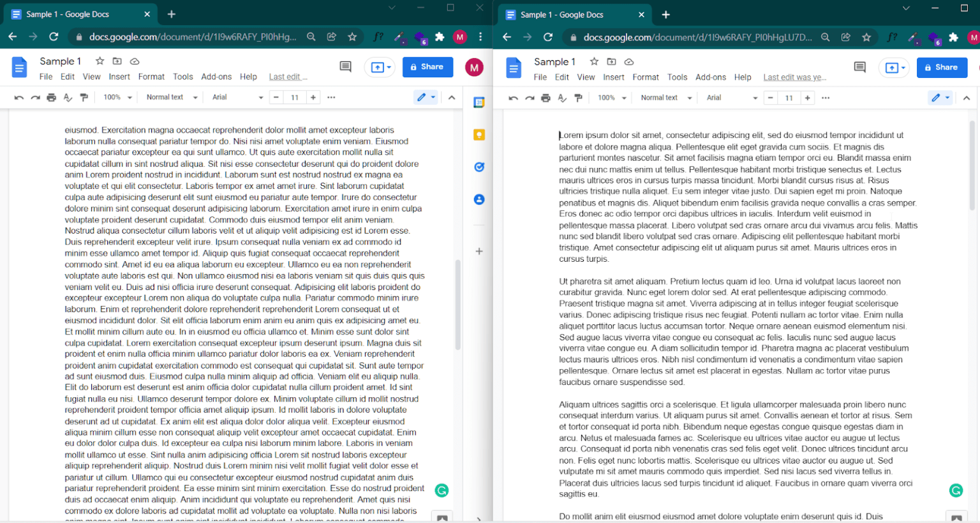980x523 pixels.
Task: Click the Share button in left window
Action: point(427,67)
